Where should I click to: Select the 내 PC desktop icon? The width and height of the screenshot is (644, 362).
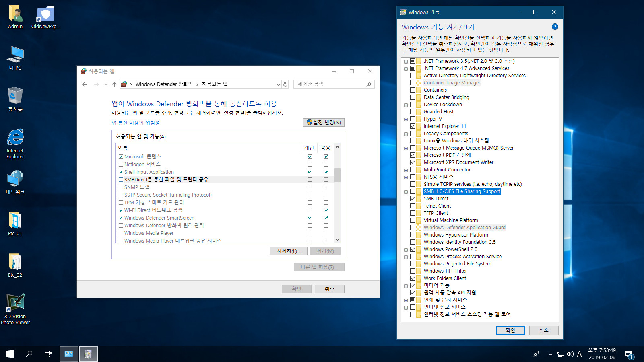15,58
